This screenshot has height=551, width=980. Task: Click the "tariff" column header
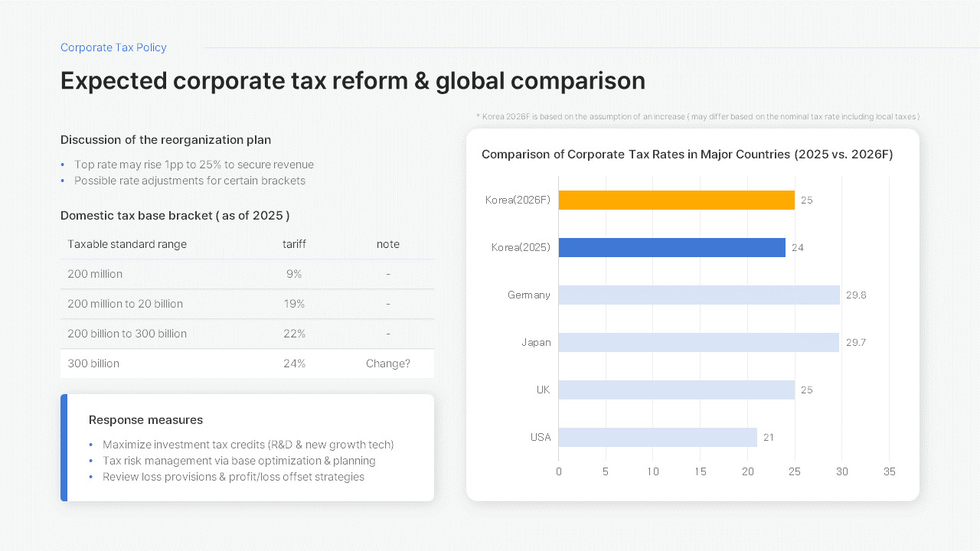pyautogui.click(x=294, y=244)
